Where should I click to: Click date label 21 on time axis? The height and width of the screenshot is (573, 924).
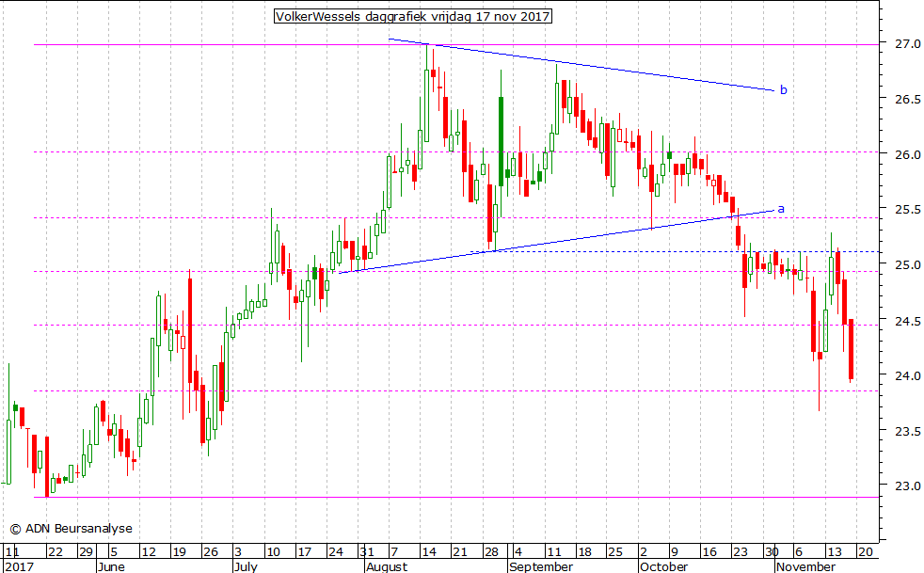459,552
